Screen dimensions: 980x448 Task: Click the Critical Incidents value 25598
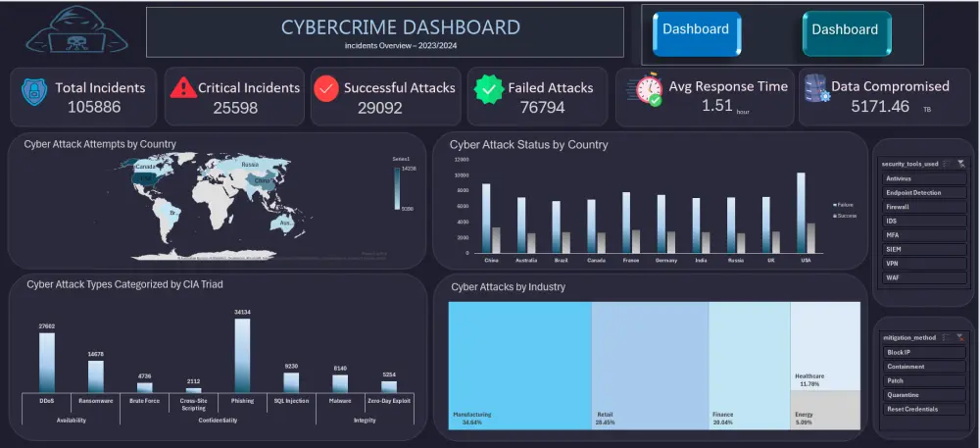(235, 108)
